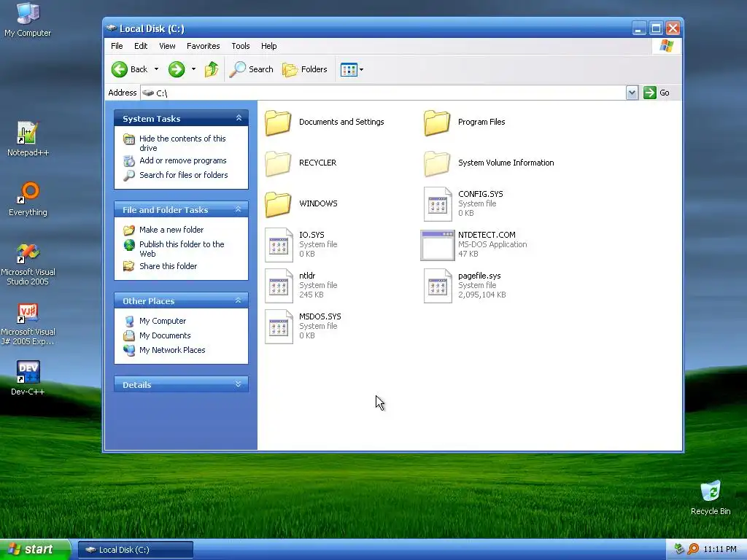
Task: Click the Go button
Action: pos(657,93)
